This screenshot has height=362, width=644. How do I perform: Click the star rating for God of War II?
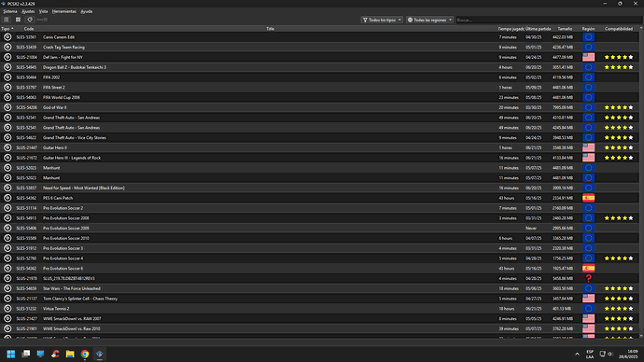(619, 107)
